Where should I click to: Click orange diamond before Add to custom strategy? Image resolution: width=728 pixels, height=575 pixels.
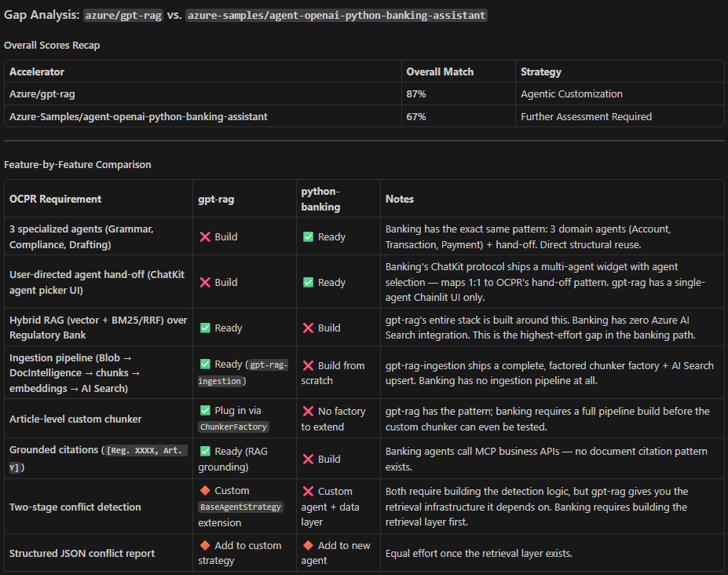pyautogui.click(x=205, y=545)
